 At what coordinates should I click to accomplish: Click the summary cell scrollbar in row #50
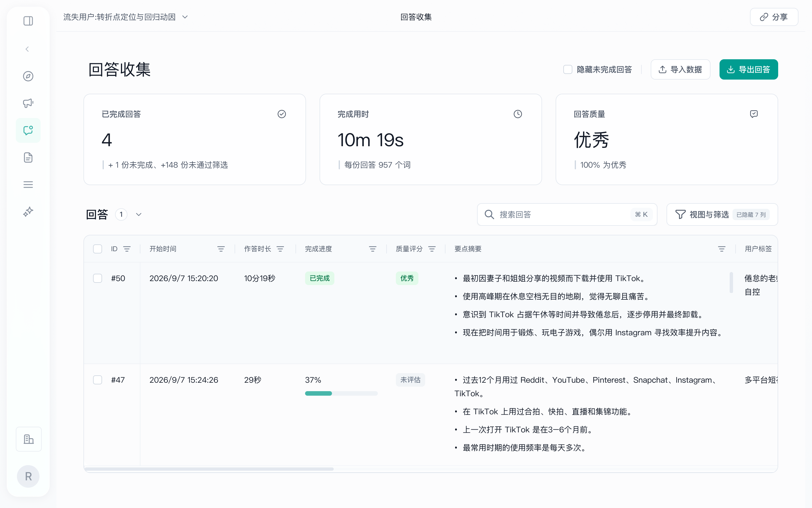(731, 282)
